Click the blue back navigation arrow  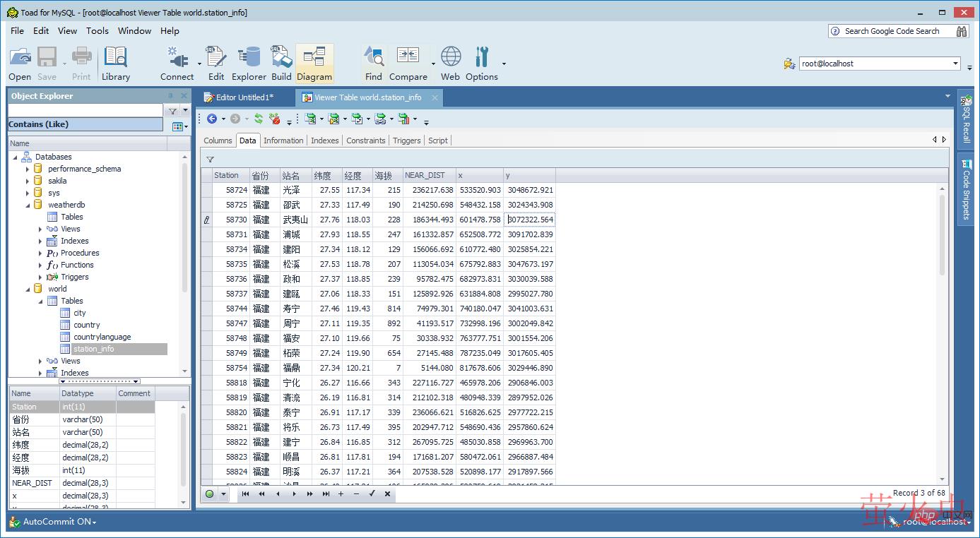click(211, 119)
